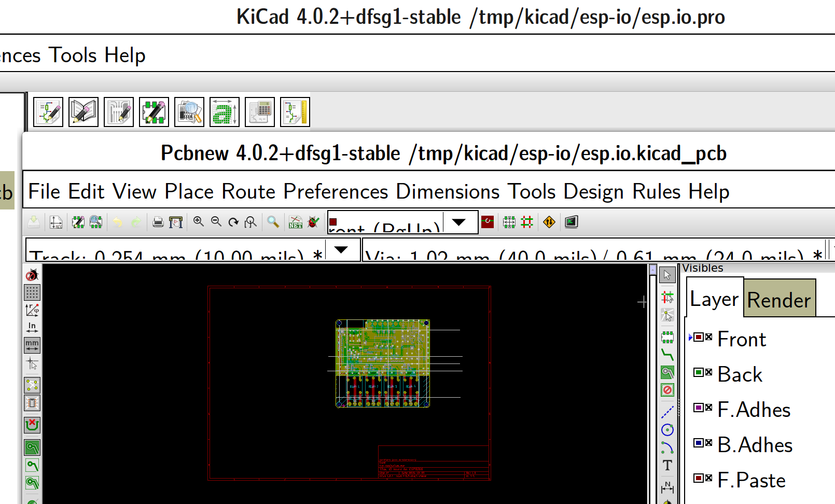Open the Route menu
This screenshot has height=504, width=835.
(249, 192)
